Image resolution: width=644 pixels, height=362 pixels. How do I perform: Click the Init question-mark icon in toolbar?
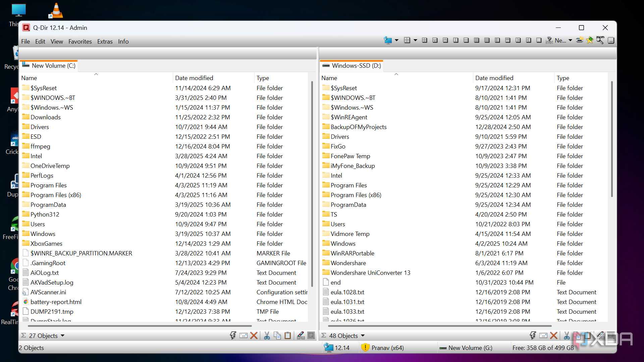coord(549,40)
